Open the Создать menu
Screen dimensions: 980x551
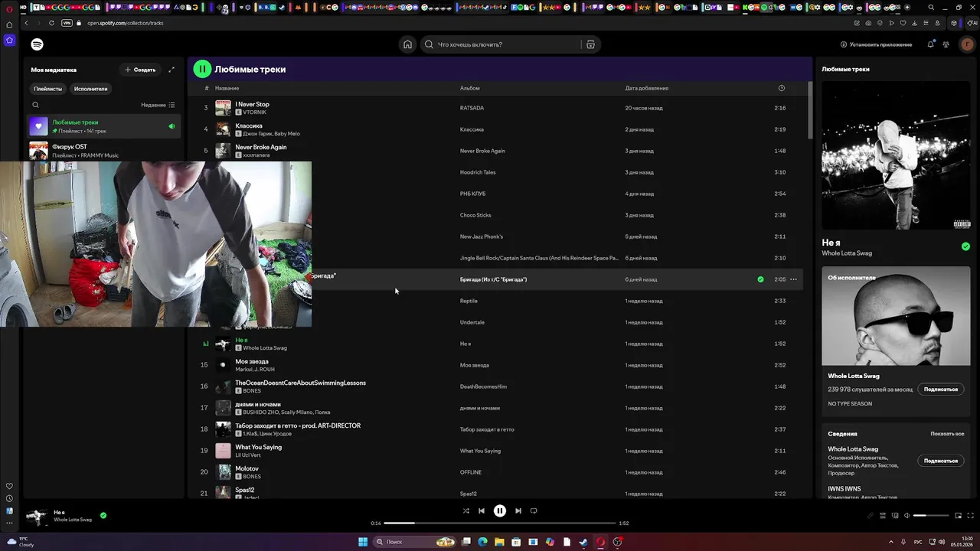click(x=140, y=70)
